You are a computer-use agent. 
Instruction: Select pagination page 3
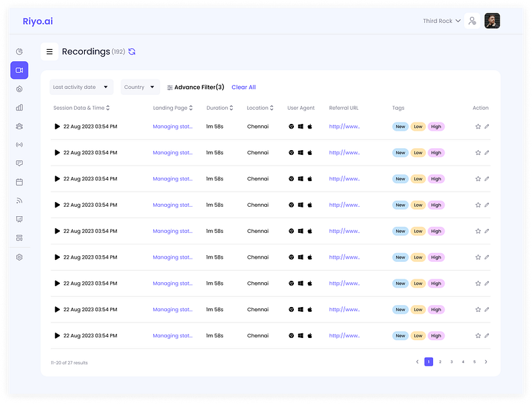451,362
